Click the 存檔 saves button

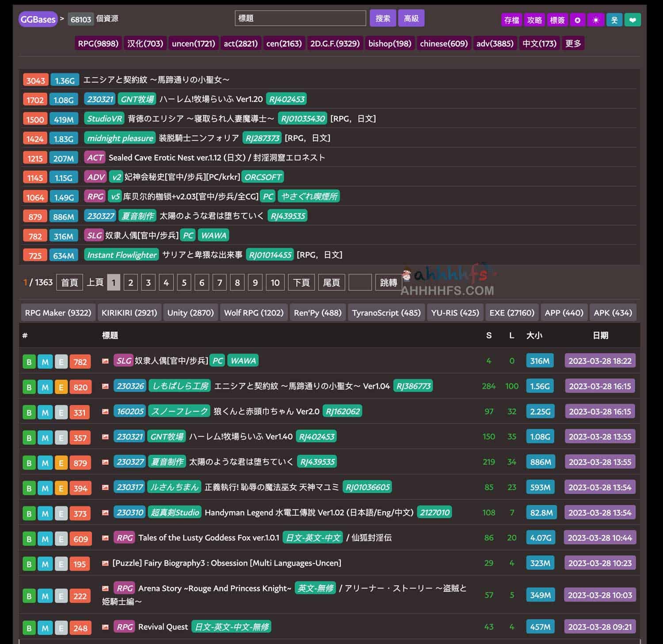click(x=511, y=20)
